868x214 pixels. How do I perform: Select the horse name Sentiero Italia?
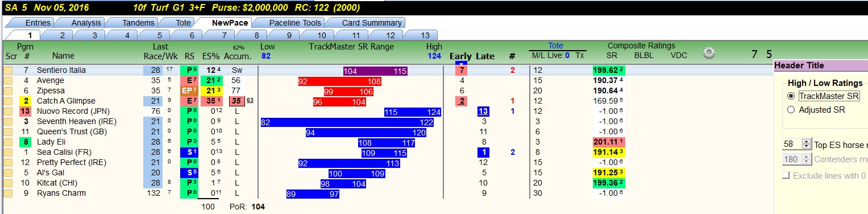click(61, 70)
